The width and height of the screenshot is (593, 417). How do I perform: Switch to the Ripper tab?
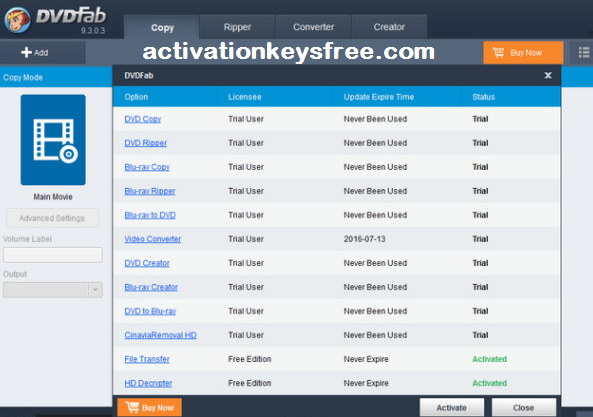click(237, 27)
